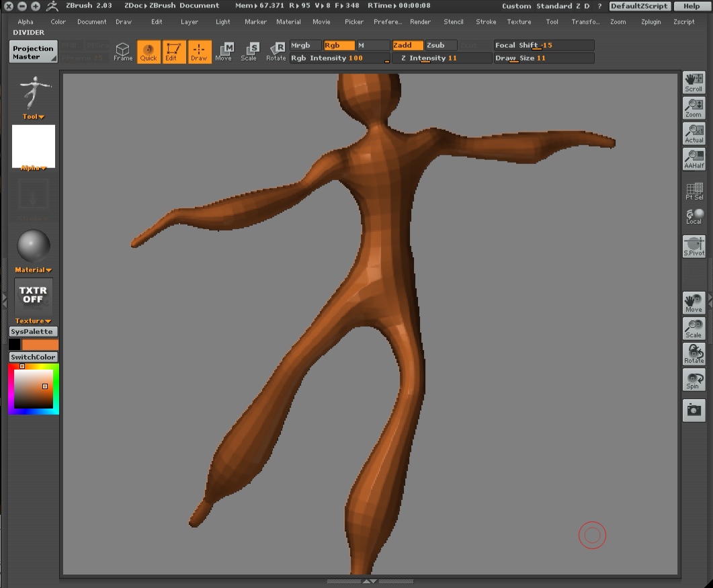The width and height of the screenshot is (713, 588).
Task: Open the Tool dropdown in the left panel
Action: 32,116
